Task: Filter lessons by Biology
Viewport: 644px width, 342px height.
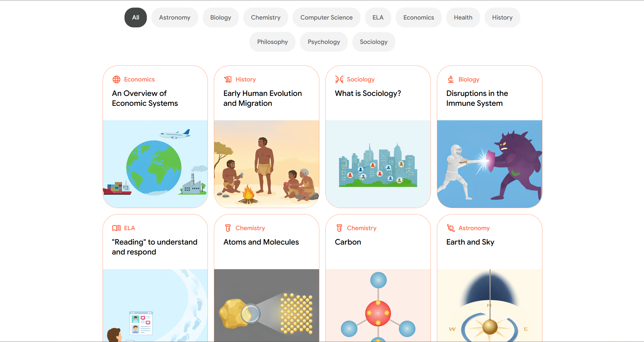Action: (221, 18)
